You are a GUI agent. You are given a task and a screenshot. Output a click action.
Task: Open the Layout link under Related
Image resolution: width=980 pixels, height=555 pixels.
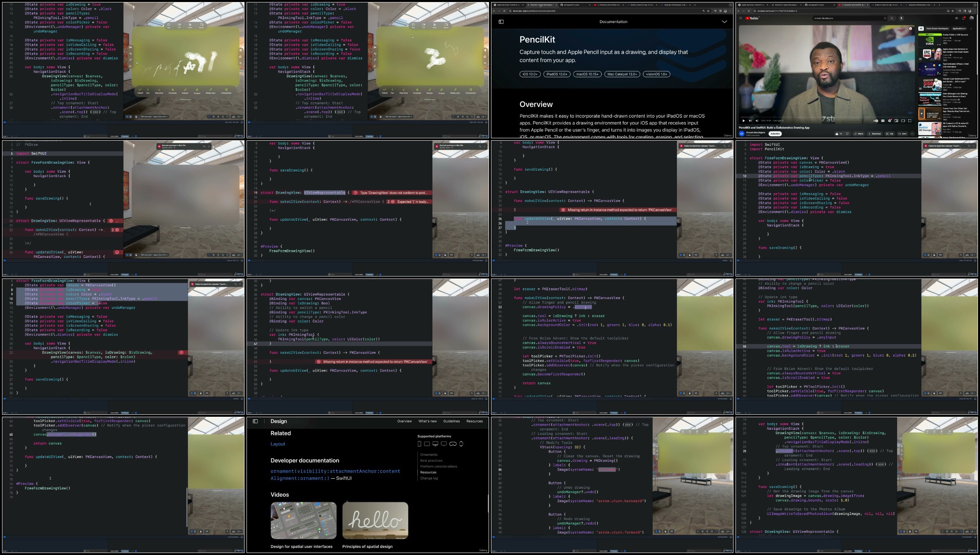(x=278, y=444)
